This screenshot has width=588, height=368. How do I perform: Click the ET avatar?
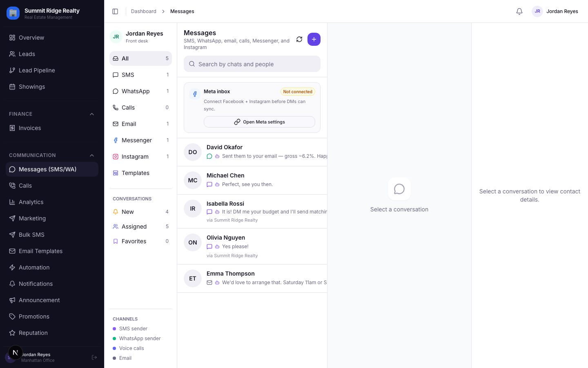[193, 278]
